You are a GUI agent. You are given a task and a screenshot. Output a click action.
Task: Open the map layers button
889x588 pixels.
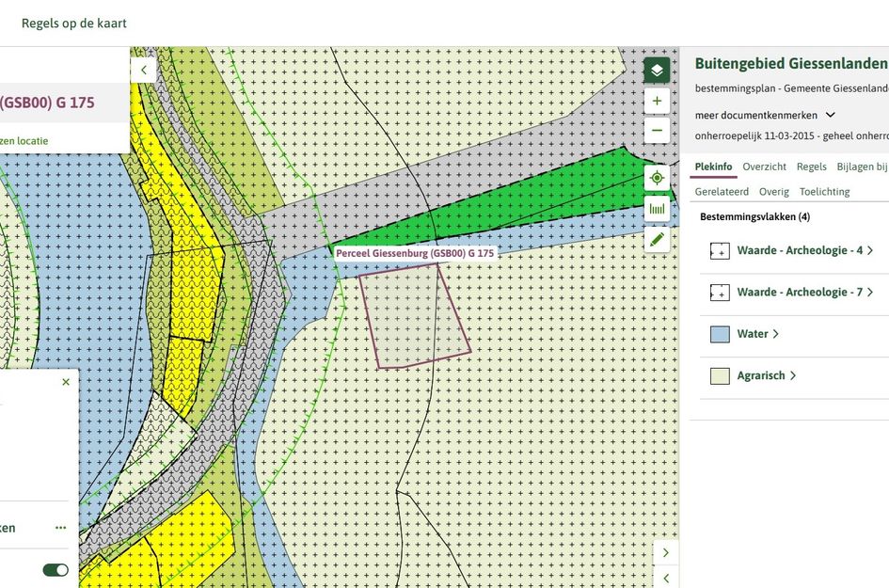(657, 71)
